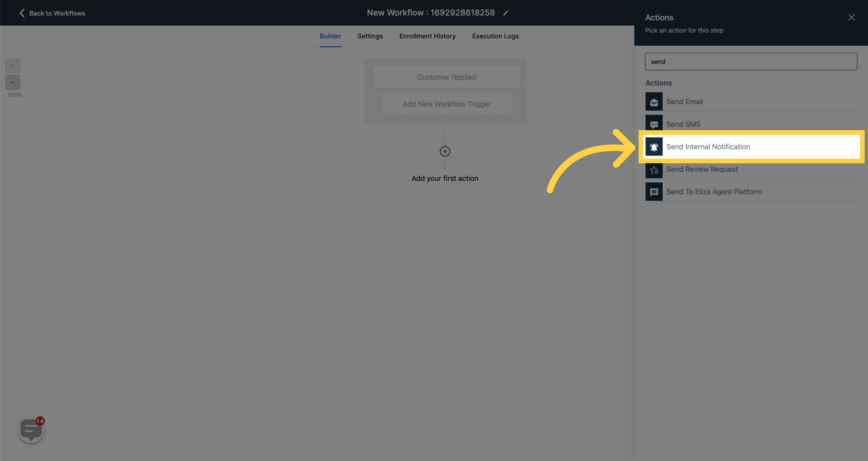Click the Customer Replied trigger block
The width and height of the screenshot is (868, 461).
(447, 77)
